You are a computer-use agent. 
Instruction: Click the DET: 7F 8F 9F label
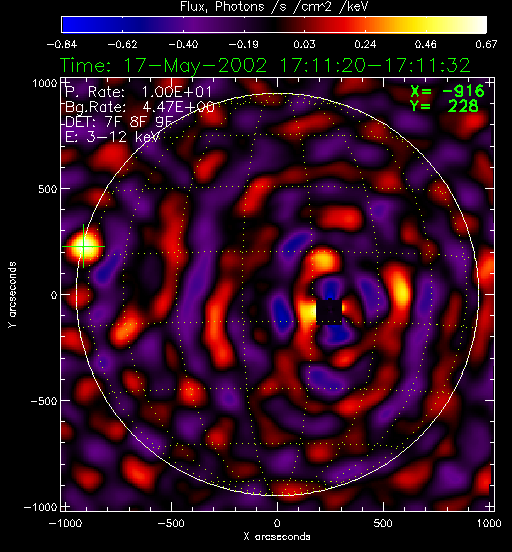(119, 121)
